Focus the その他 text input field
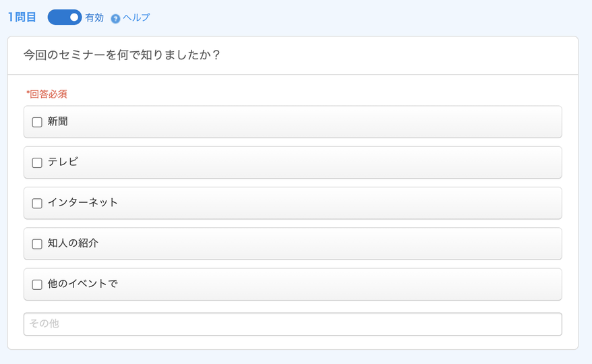This screenshot has width=592, height=364. (x=293, y=324)
